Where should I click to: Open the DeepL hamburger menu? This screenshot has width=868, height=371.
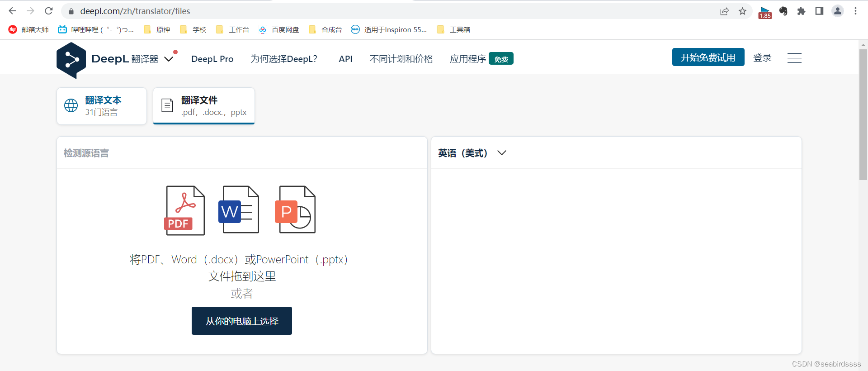[x=794, y=58]
